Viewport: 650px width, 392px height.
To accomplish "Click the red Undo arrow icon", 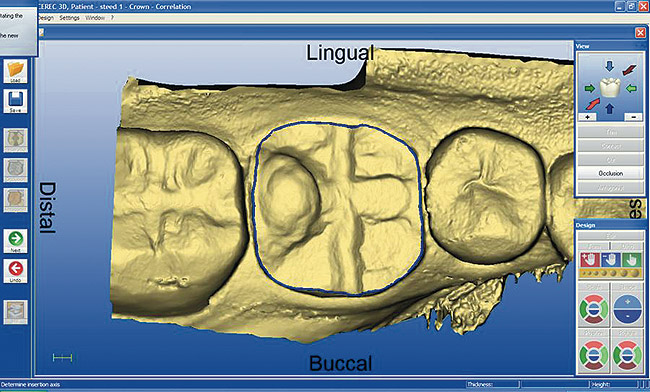I will (x=15, y=271).
